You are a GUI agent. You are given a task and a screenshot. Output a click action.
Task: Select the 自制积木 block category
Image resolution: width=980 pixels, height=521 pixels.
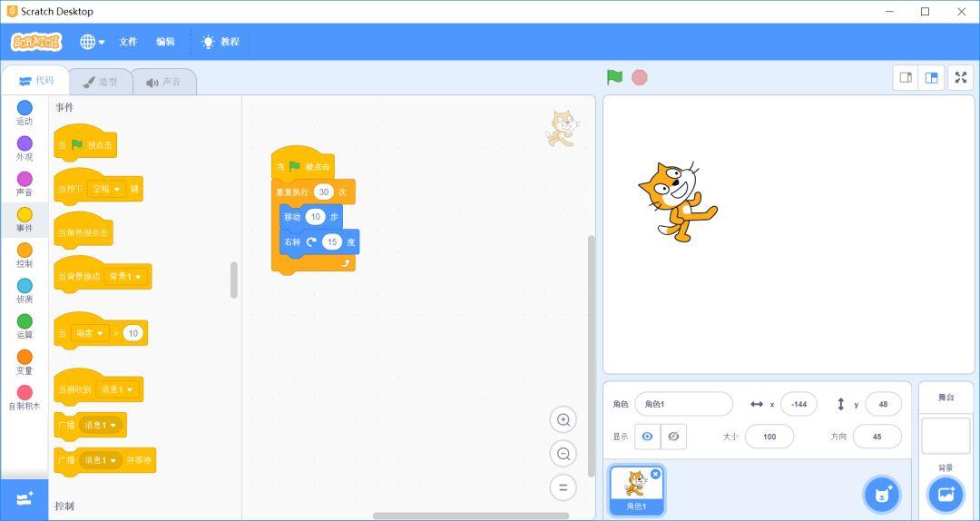click(x=24, y=398)
